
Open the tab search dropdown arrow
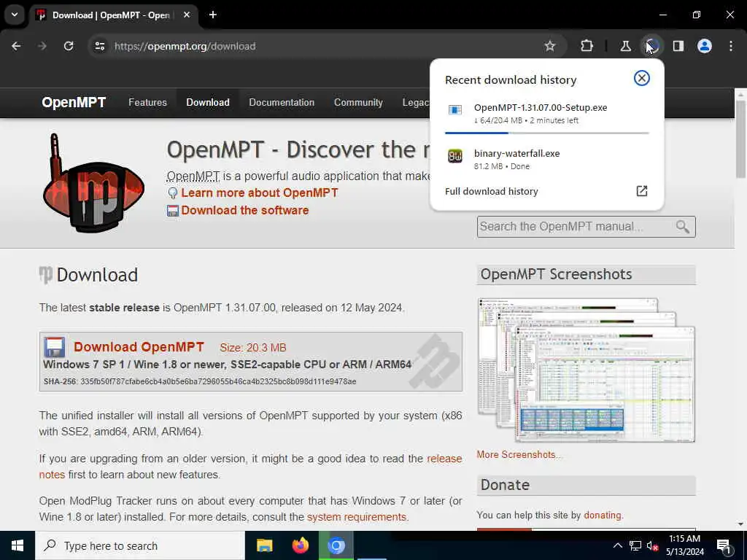tap(15, 15)
